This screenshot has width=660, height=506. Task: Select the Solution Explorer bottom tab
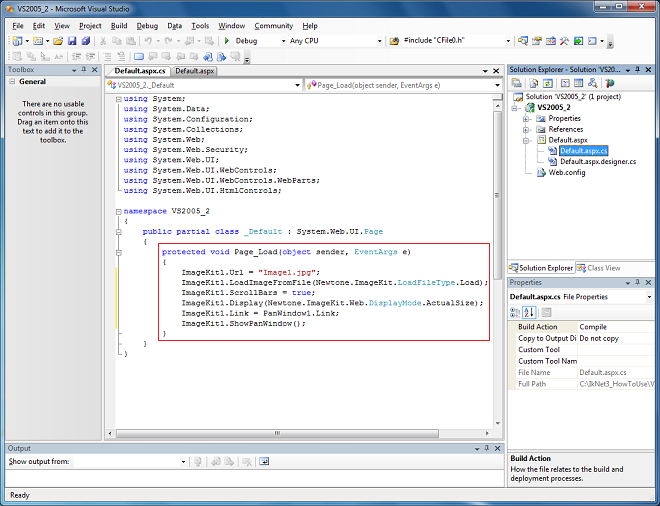(541, 268)
